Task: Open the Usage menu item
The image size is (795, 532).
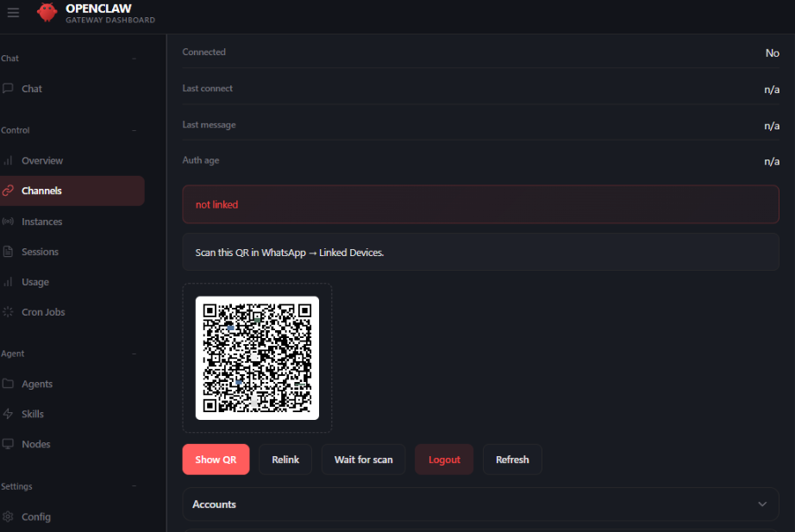Action: point(35,282)
